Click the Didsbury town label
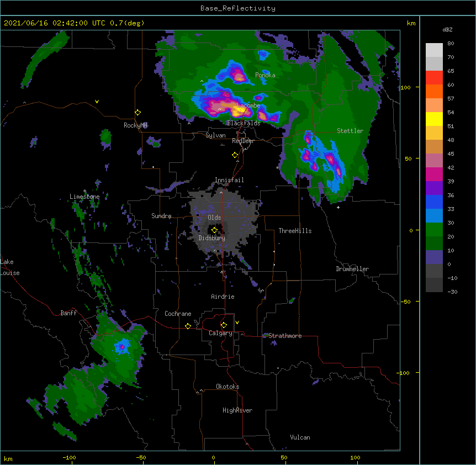476x465 pixels. click(211, 238)
